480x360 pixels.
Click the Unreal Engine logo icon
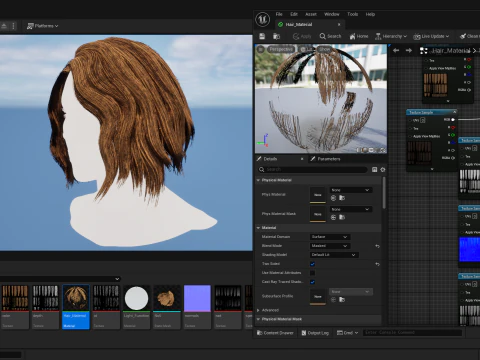click(262, 19)
